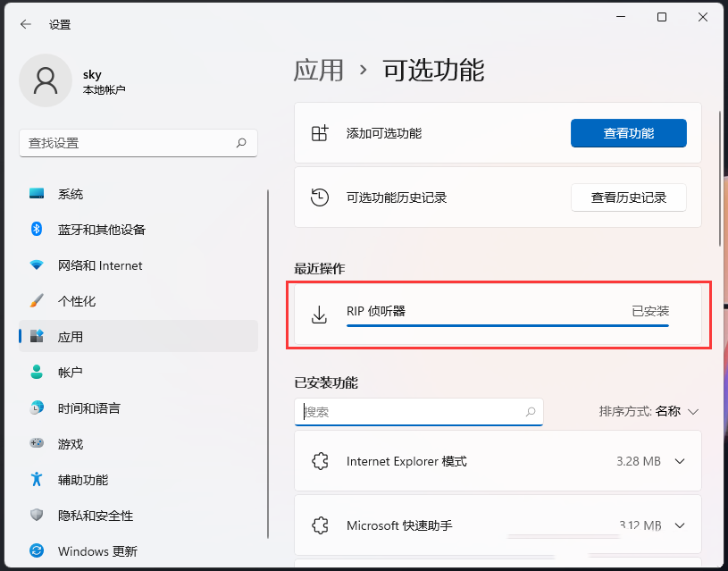Viewport: 728px width, 571px height.
Task: Click the 查看功能 button
Action: pyautogui.click(x=628, y=132)
